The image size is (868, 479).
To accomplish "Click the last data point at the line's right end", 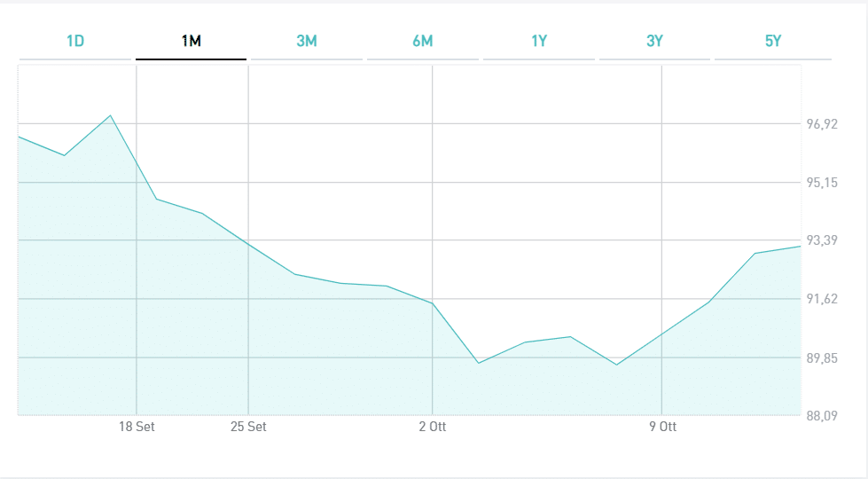I will 801,246.
